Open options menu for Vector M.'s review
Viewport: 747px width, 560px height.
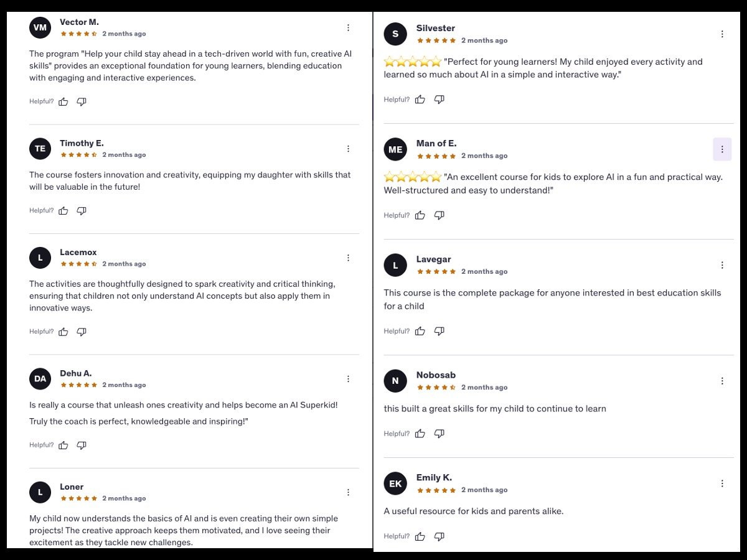pos(348,27)
